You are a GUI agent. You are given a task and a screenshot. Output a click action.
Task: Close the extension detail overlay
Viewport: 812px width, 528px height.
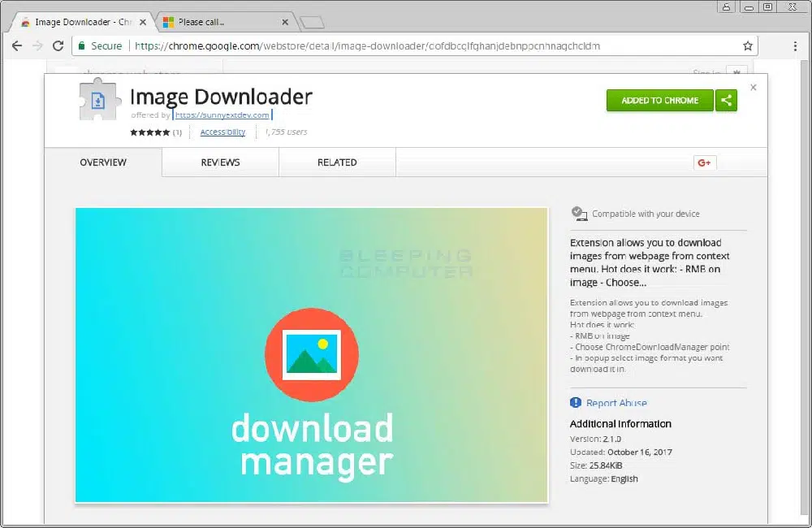point(753,88)
